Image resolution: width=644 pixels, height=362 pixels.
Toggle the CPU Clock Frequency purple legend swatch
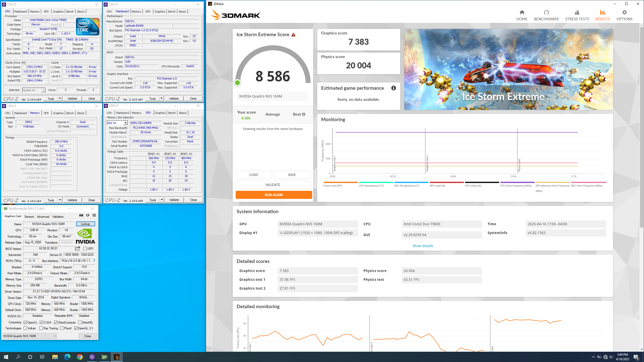point(517,182)
